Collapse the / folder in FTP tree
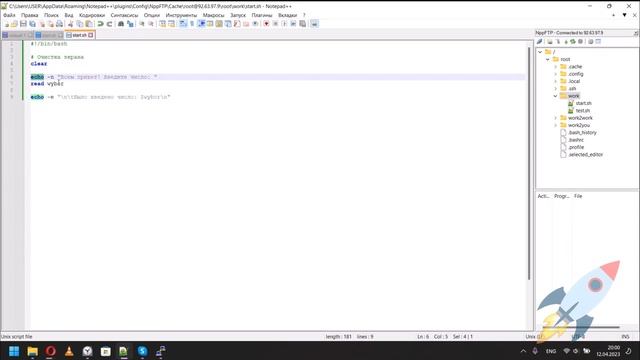The height and width of the screenshot is (360, 640). [540, 52]
